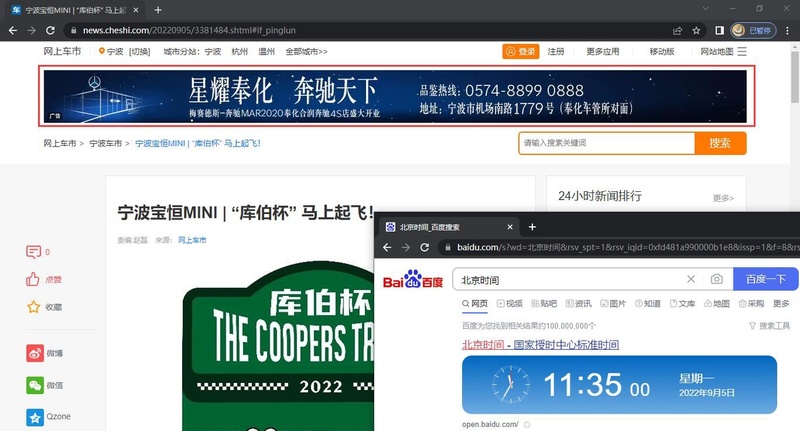Go back in the Baidu window
Screen dimensions: 800x431
coord(387,247)
